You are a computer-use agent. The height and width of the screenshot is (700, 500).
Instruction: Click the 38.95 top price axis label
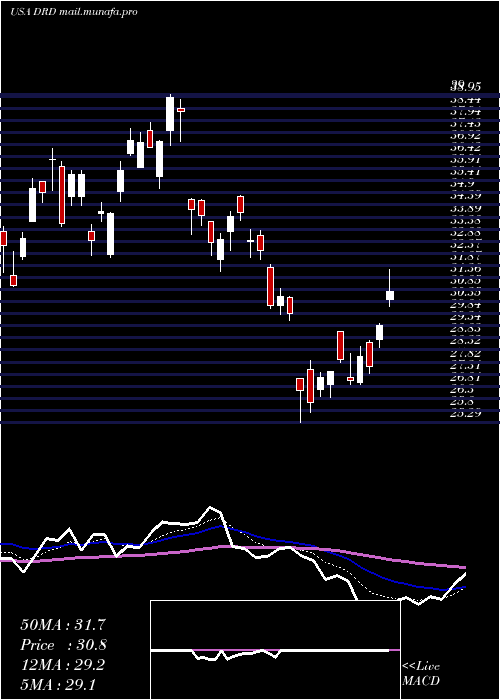coord(465,85)
